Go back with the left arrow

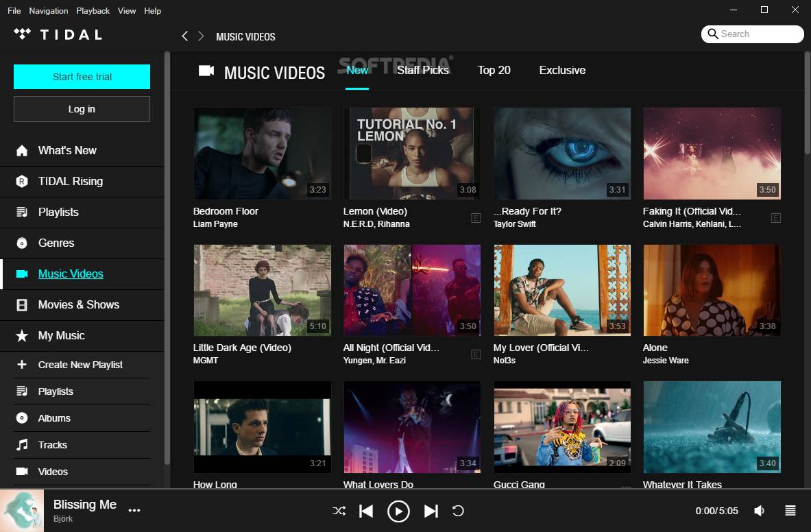point(184,36)
